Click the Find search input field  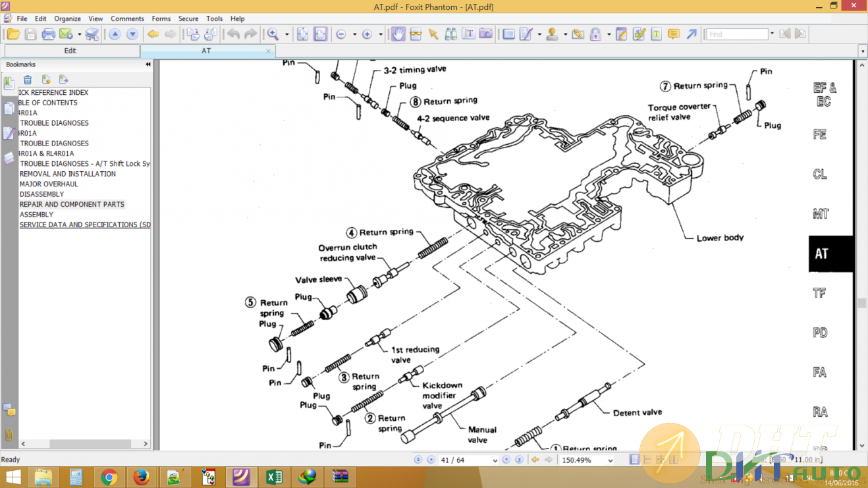[738, 34]
